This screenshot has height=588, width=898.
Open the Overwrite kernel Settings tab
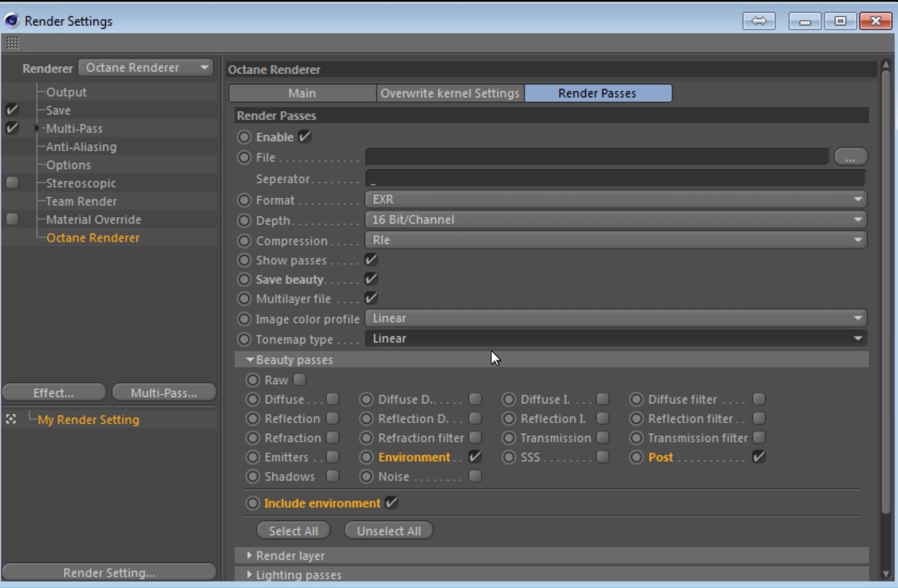coord(450,93)
